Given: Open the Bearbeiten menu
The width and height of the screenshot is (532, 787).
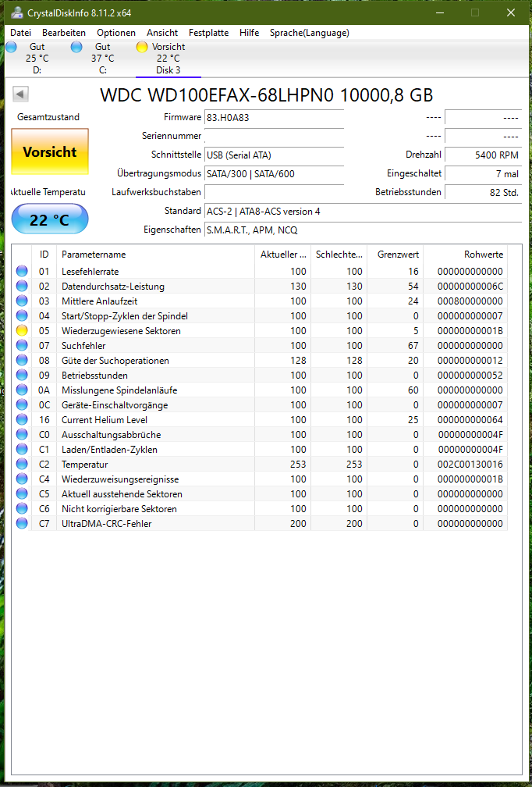Looking at the screenshot, I should pos(64,33).
